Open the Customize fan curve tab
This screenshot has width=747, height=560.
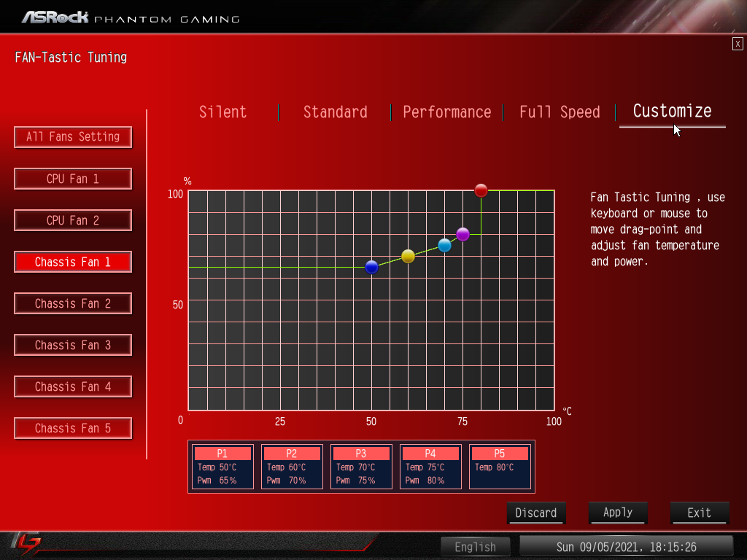point(672,112)
